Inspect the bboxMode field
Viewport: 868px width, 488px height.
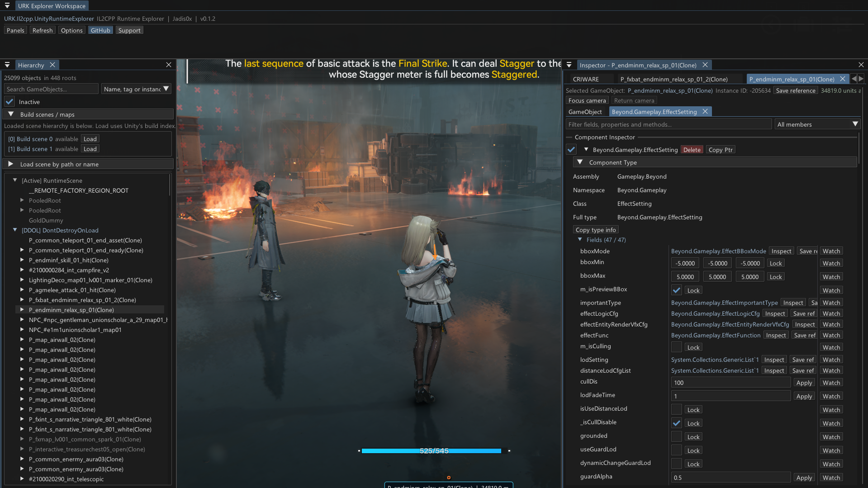click(781, 251)
